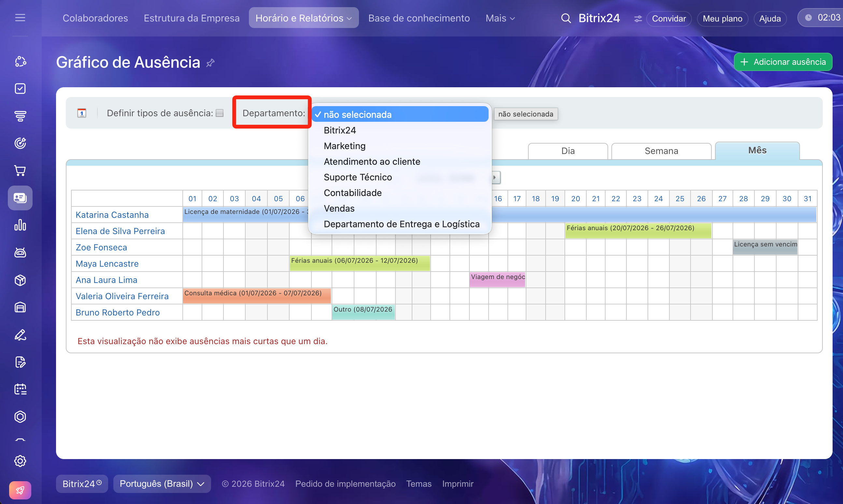Open the shopping cart icon in the sidebar
This screenshot has height=504, width=843.
click(x=21, y=171)
